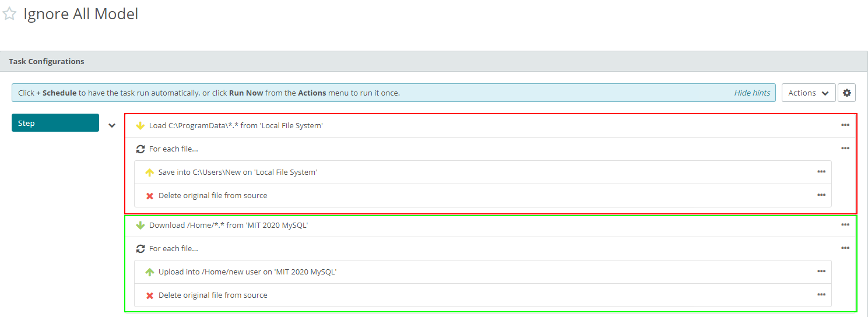Screen dimensions: 868x317
Task: Click the green up arrow Upload icon
Action: click(x=149, y=272)
